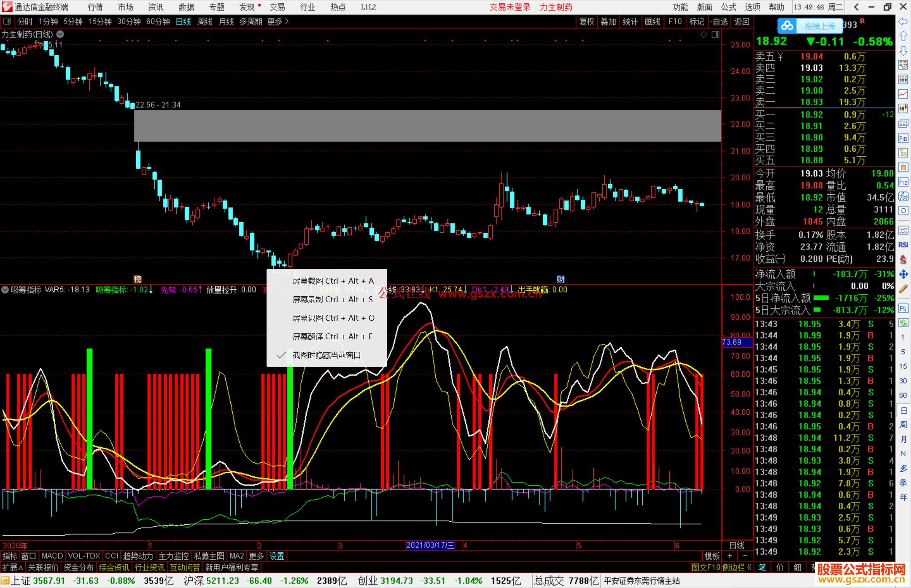This screenshot has width=911, height=588.
Task: Click the 73.69 value marker on axis
Action: coord(737,342)
